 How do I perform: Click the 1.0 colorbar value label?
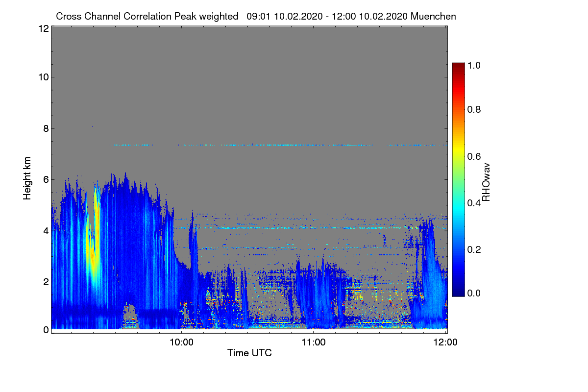[x=474, y=65]
